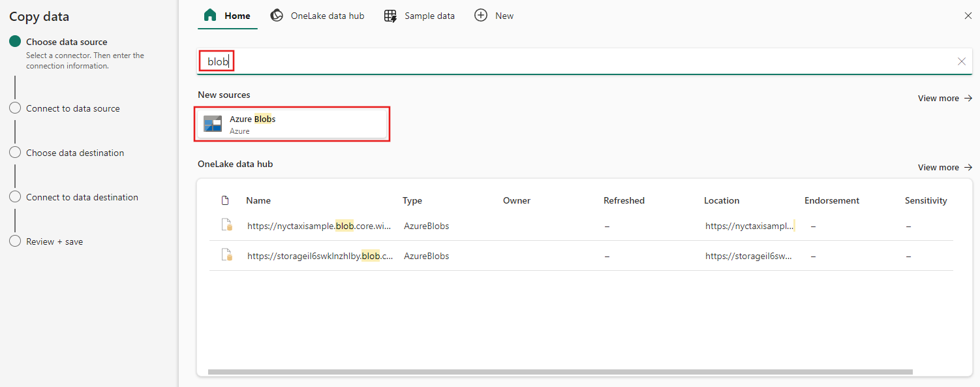The image size is (980, 387).
Task: Click the New tab plus icon
Action: point(481,16)
